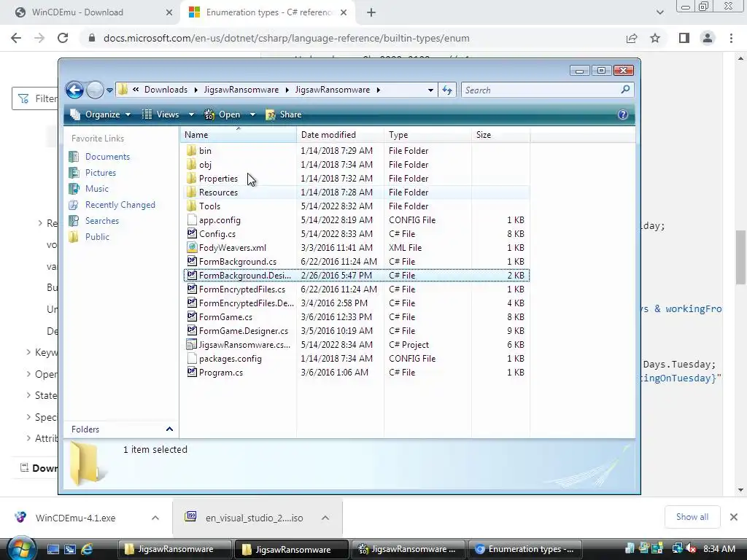Click Share in the Explorer toolbar
The height and width of the screenshot is (560, 747).
click(284, 114)
